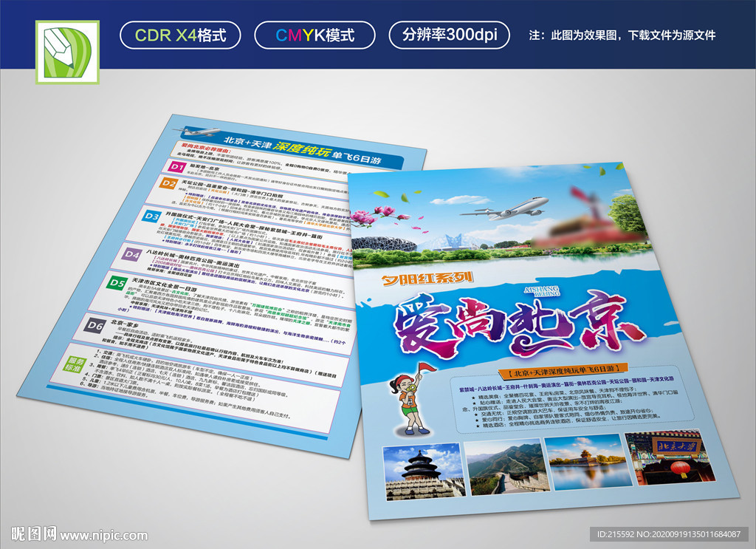Click the D6 badge for 北京-家乡
Image resolution: width=756 pixels, height=549 pixels.
(x=96, y=325)
